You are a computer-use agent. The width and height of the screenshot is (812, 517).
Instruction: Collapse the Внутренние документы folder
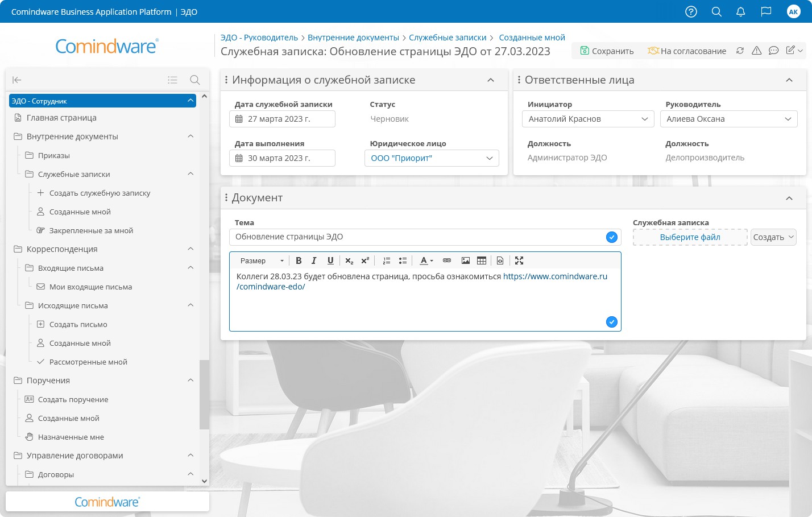190,137
